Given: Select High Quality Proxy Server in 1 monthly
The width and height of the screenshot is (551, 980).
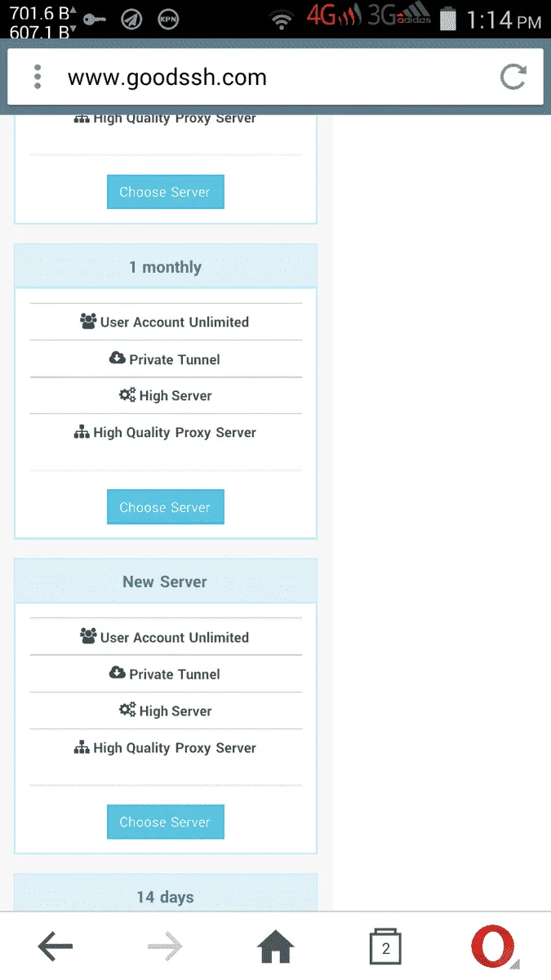Looking at the screenshot, I should point(175,433).
